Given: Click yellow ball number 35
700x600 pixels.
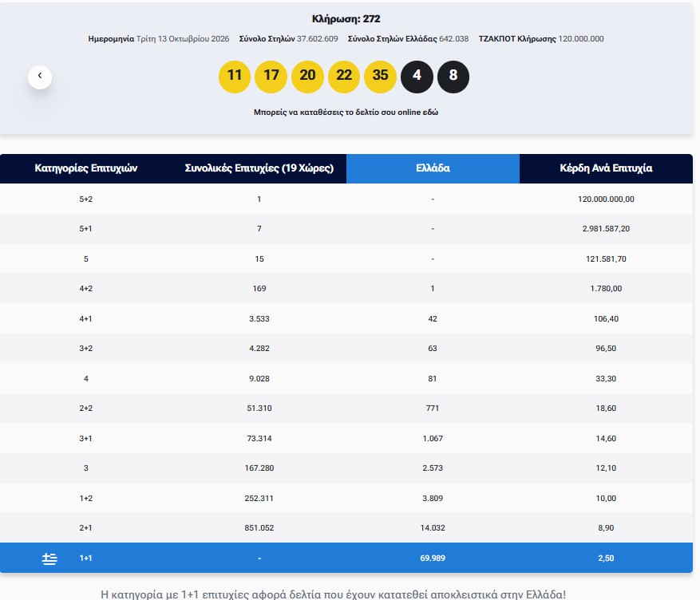Looking at the screenshot, I should pos(381,77).
